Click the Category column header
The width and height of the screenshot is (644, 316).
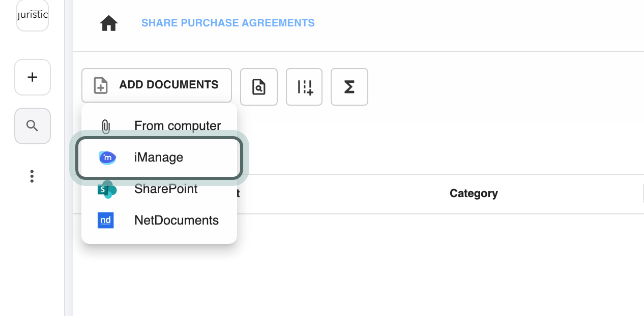pos(474,194)
